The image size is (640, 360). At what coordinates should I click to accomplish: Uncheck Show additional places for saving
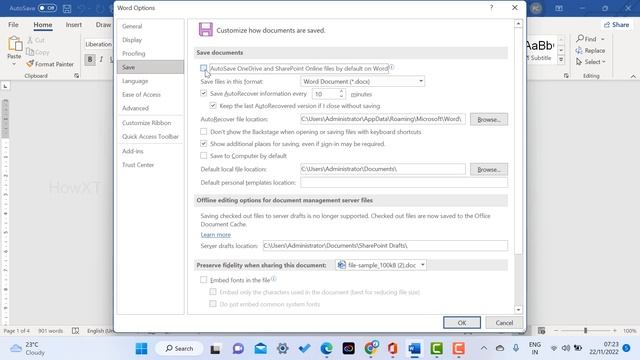tap(204, 144)
